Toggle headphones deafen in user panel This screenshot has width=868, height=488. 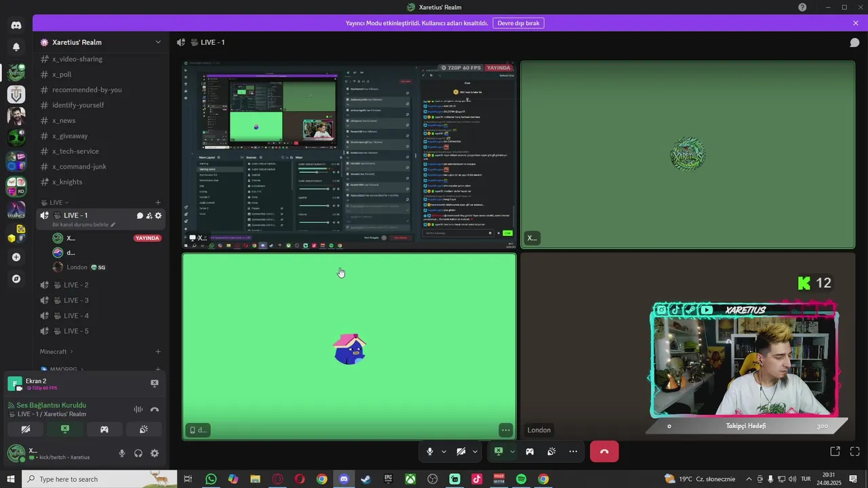138,453
